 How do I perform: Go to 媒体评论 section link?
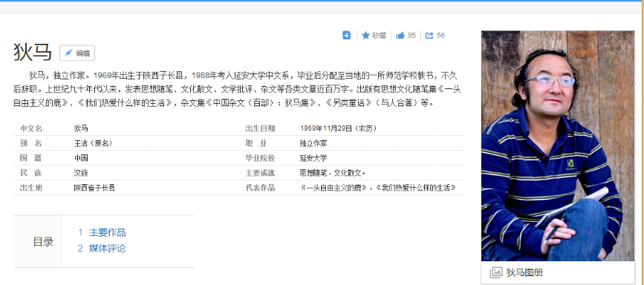pyautogui.click(x=107, y=248)
